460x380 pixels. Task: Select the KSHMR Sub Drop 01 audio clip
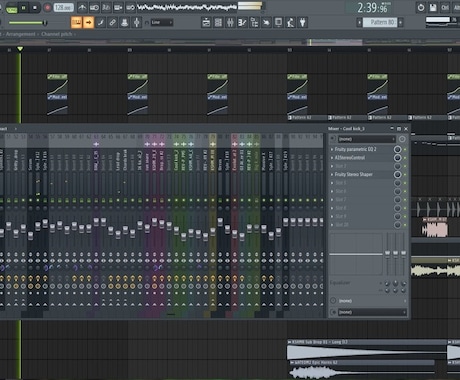(x=367, y=349)
